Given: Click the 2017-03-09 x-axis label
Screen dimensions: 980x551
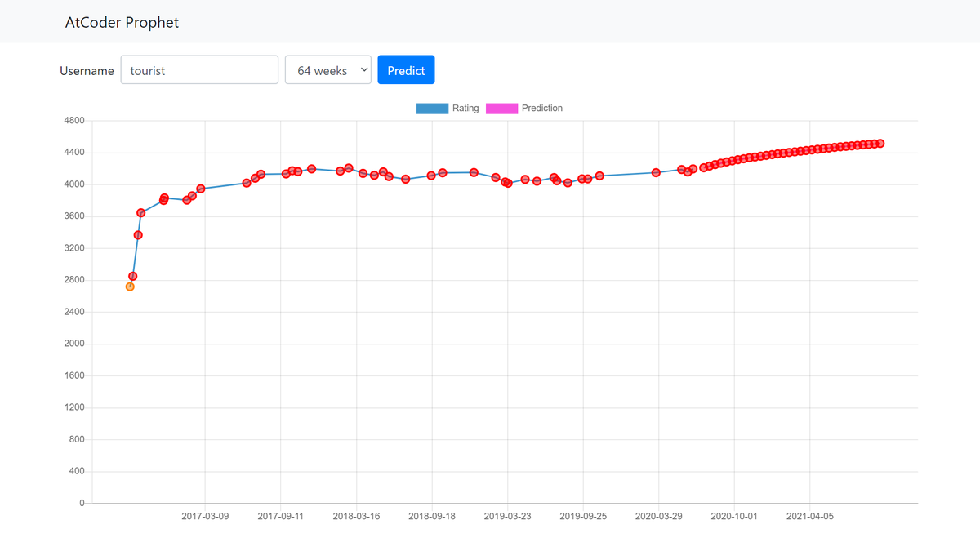Looking at the screenshot, I should (205, 516).
